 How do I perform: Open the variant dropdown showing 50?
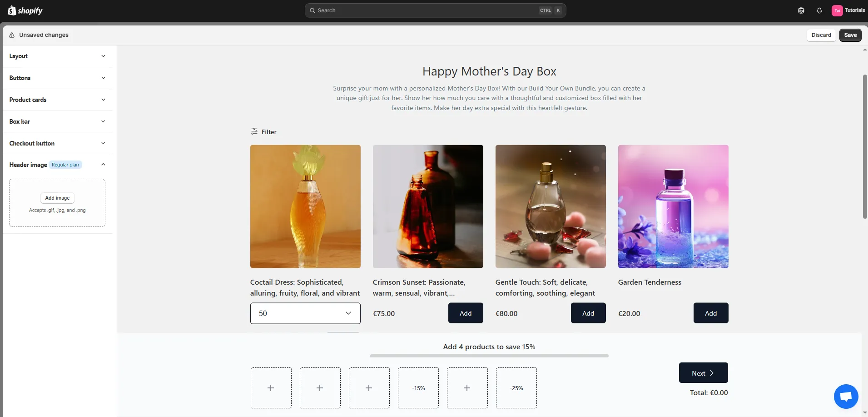pyautogui.click(x=305, y=313)
